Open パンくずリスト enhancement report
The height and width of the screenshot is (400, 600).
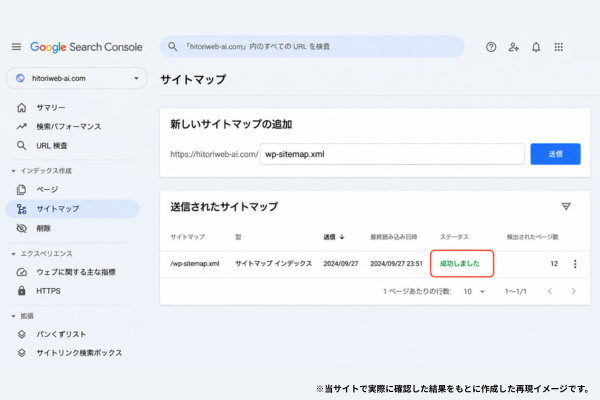61,334
